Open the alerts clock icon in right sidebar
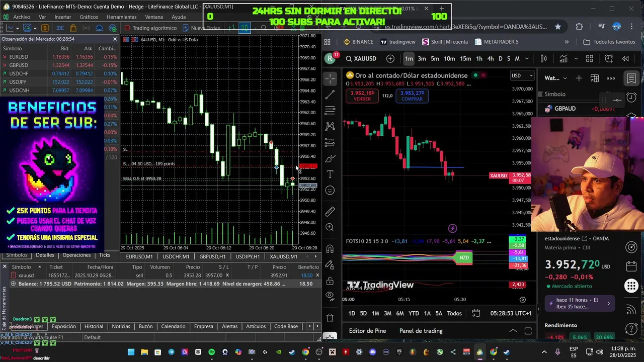The width and height of the screenshot is (644, 362). click(x=631, y=97)
